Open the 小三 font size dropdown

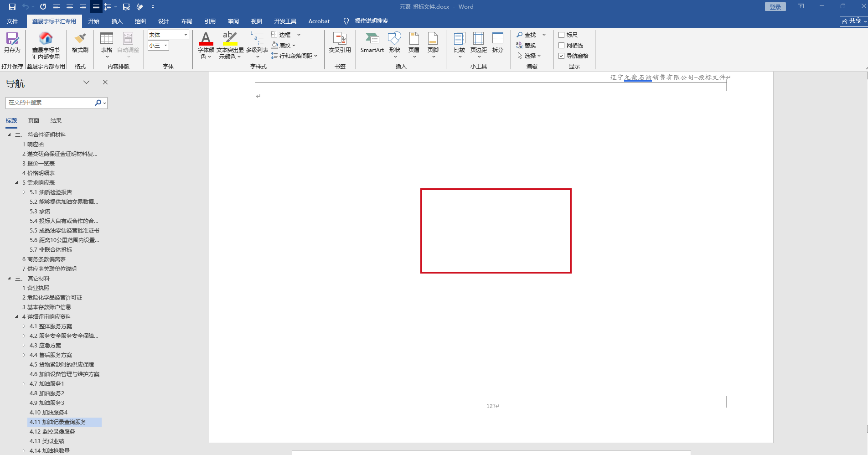coord(166,46)
